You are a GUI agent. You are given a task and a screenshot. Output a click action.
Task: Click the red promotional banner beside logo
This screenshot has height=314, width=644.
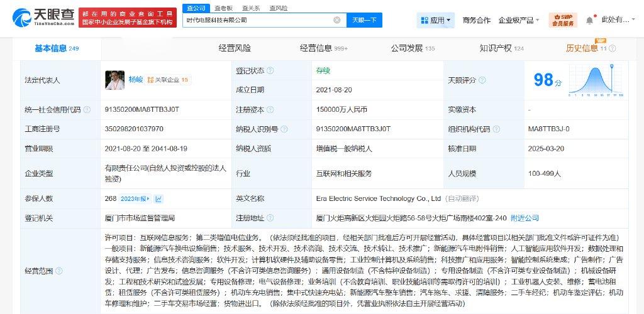tap(128, 18)
